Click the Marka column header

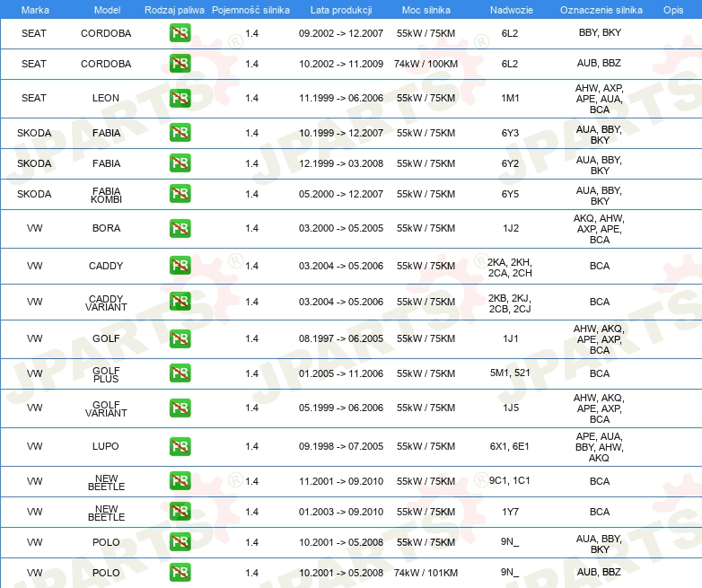(x=35, y=10)
